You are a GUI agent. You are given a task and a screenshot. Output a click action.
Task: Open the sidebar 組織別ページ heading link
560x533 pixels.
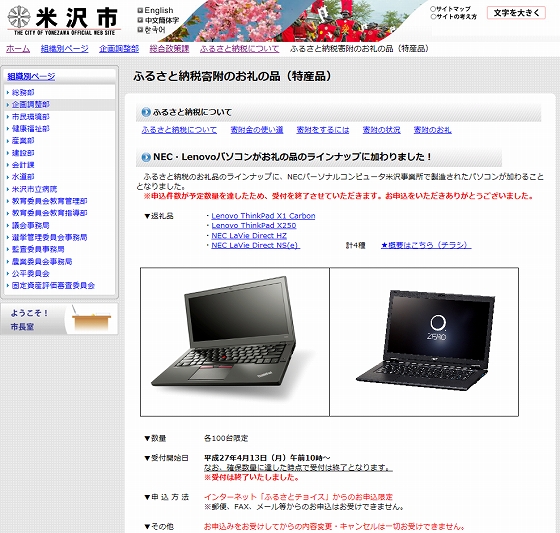pyautogui.click(x=31, y=76)
